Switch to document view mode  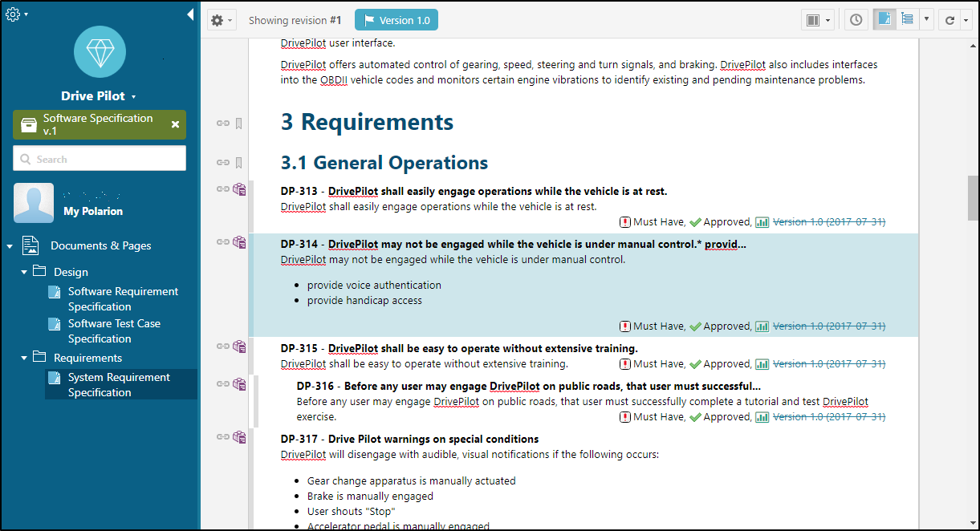884,20
